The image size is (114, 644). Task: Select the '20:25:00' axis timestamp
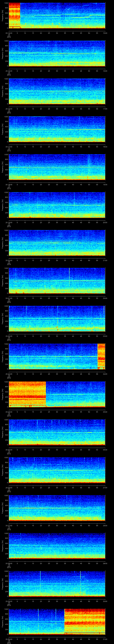tap(9, 450)
